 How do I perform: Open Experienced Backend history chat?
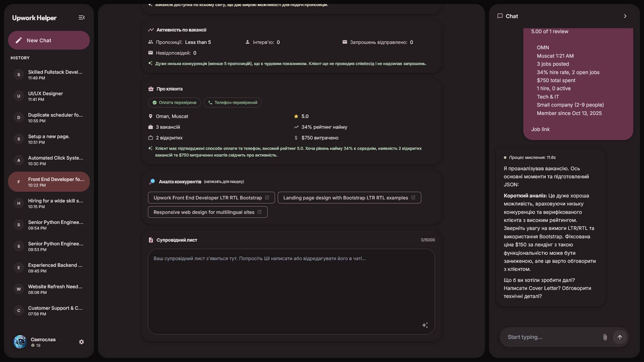pos(49,267)
